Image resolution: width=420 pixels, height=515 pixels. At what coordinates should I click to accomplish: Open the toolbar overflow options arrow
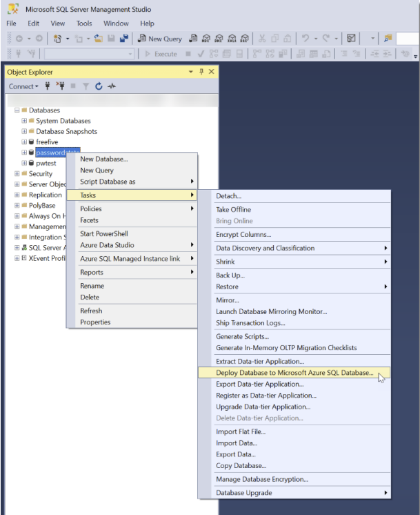[x=415, y=56]
